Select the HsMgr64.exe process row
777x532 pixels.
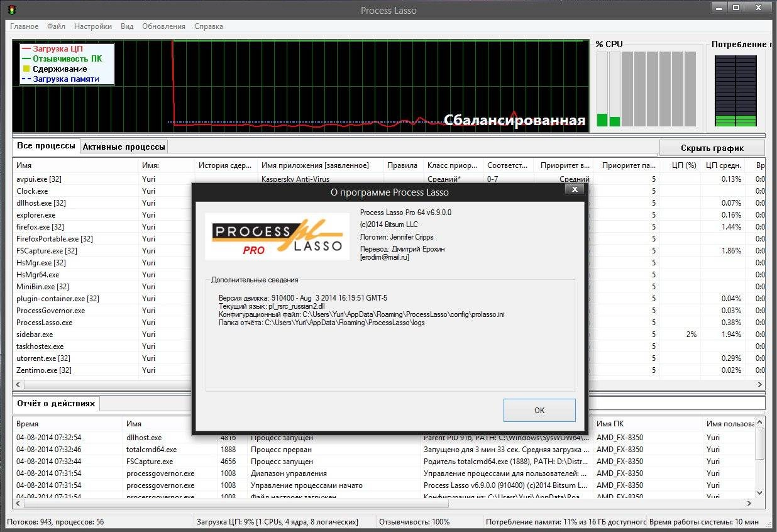click(38, 275)
